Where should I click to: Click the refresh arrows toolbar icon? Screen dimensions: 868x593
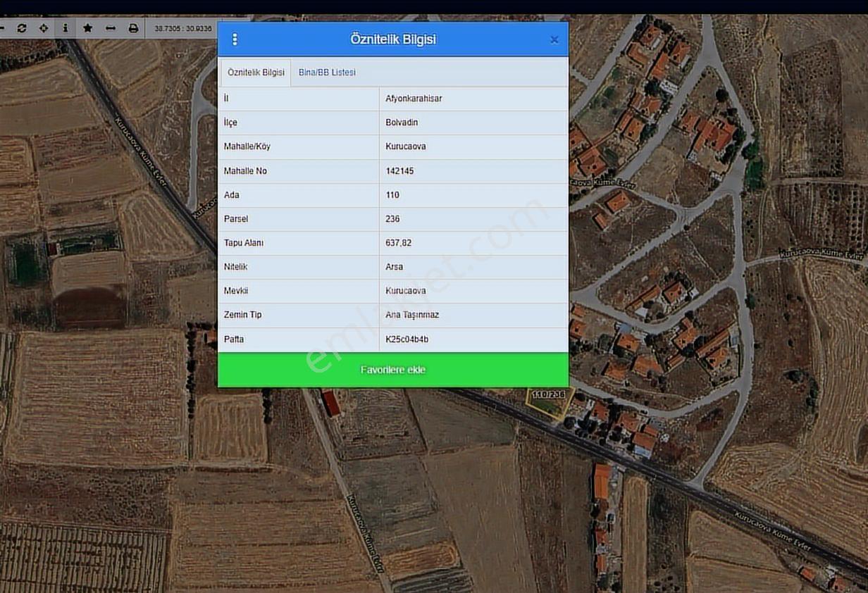(x=22, y=28)
